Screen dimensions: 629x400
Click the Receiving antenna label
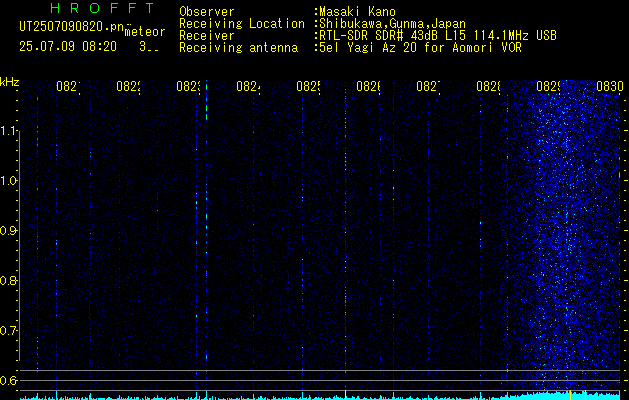[238, 48]
